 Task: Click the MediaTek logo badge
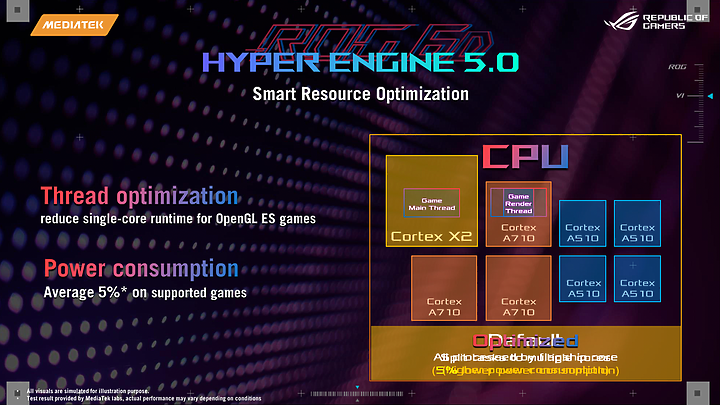click(74, 25)
